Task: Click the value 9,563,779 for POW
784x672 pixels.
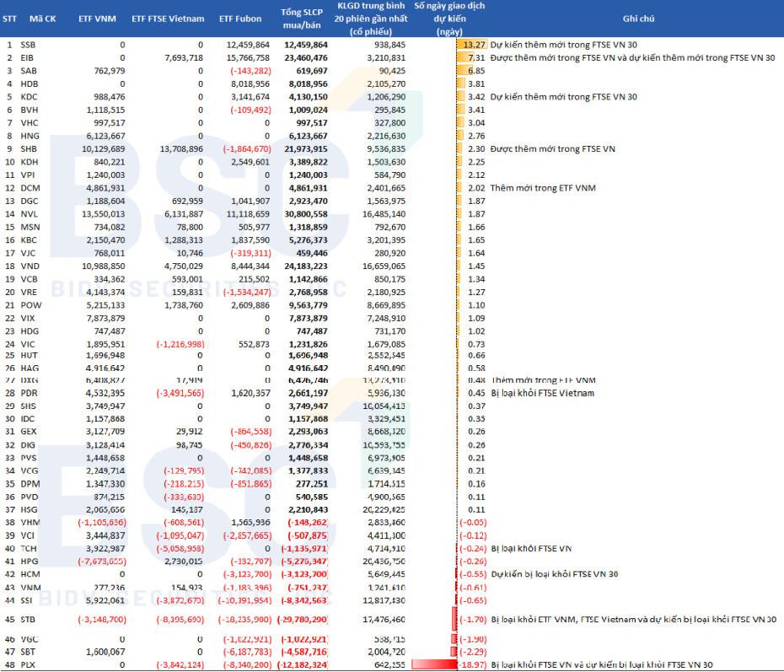Action: [x=308, y=305]
